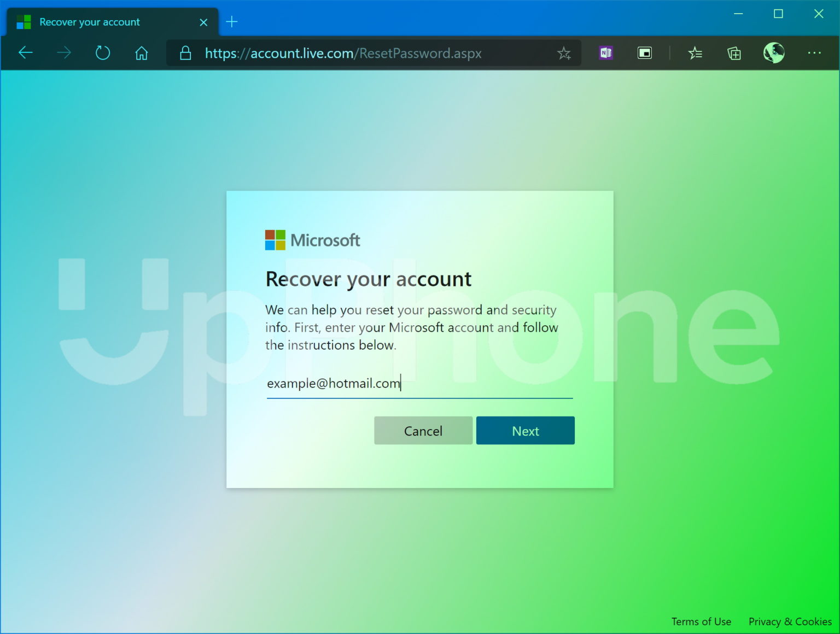Click the forward navigation arrow
Viewport: 840px width, 634px height.
pyautogui.click(x=64, y=52)
